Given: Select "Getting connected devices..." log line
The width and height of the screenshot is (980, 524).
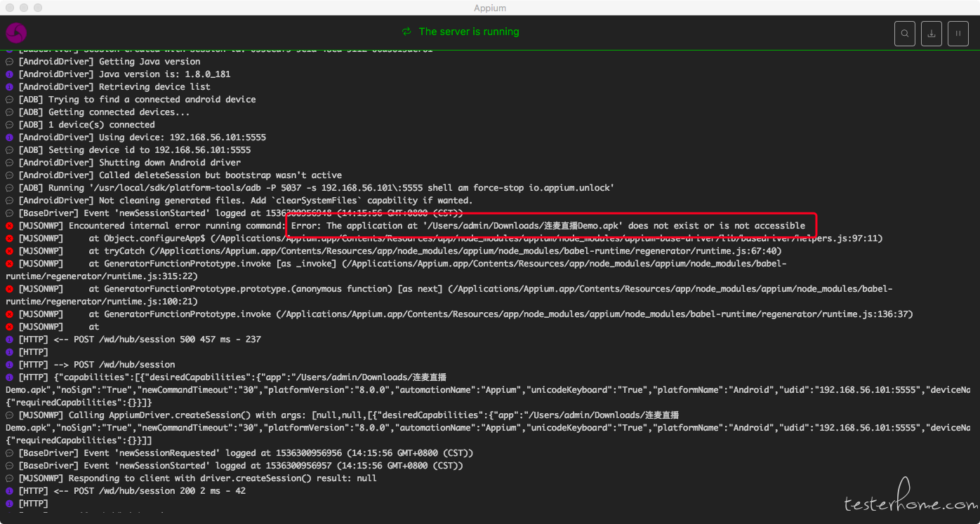Looking at the screenshot, I should point(104,112).
